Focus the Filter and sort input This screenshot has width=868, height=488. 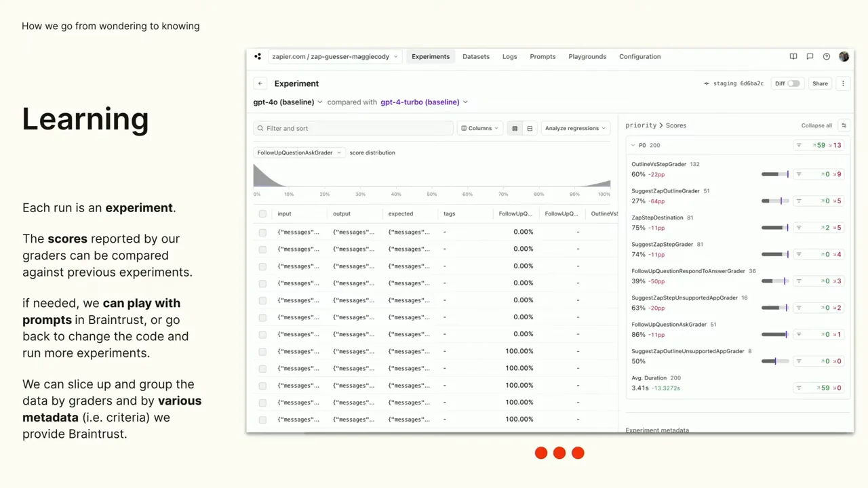[x=353, y=128]
